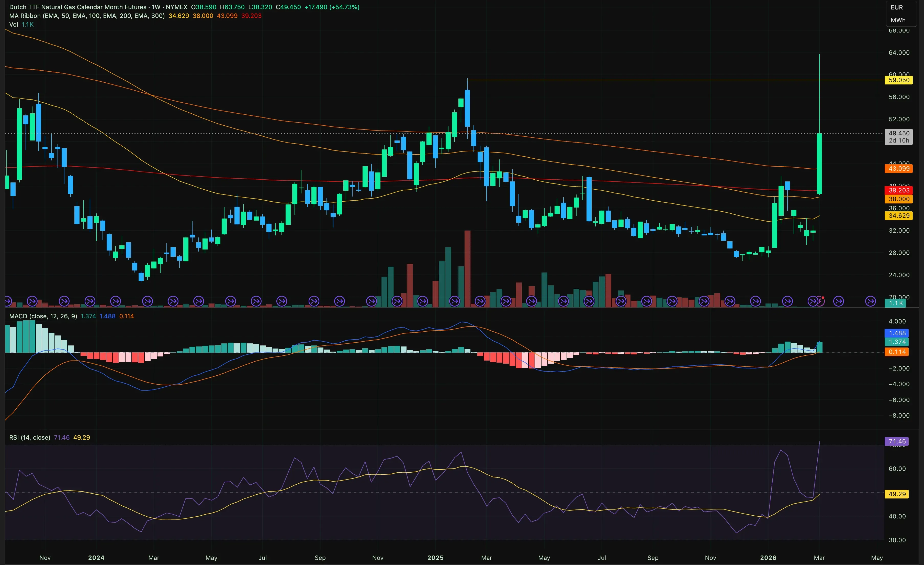Click the 2026 label on the time axis
Screen dimensions: 924x565
(768, 558)
